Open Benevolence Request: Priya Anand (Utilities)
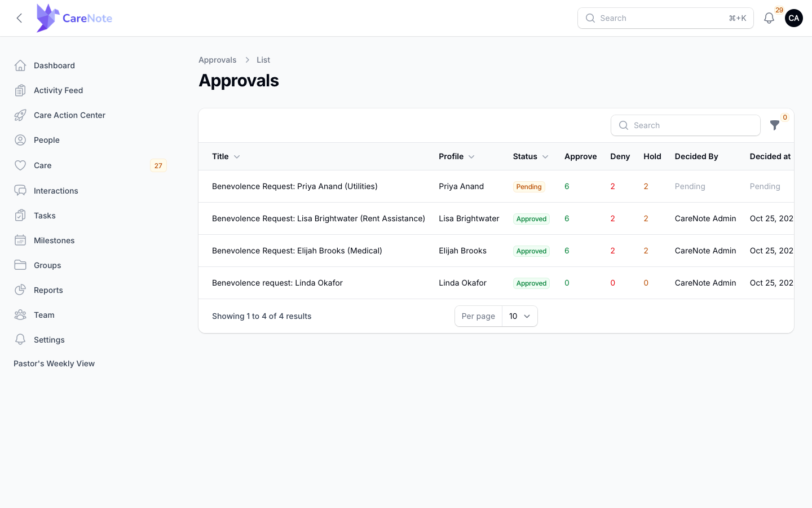This screenshot has height=508, width=812. click(295, 186)
